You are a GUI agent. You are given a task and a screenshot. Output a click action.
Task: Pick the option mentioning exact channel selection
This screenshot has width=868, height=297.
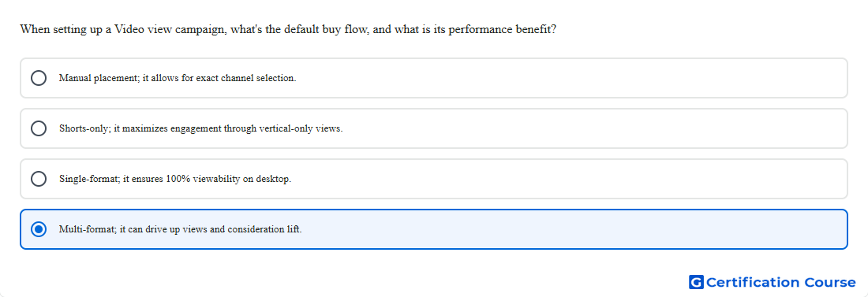[433, 78]
